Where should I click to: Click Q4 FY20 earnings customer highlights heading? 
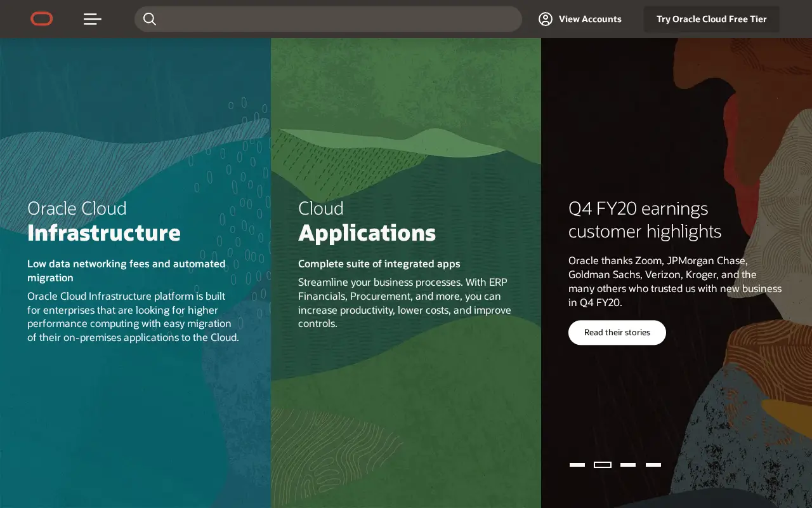click(x=645, y=220)
